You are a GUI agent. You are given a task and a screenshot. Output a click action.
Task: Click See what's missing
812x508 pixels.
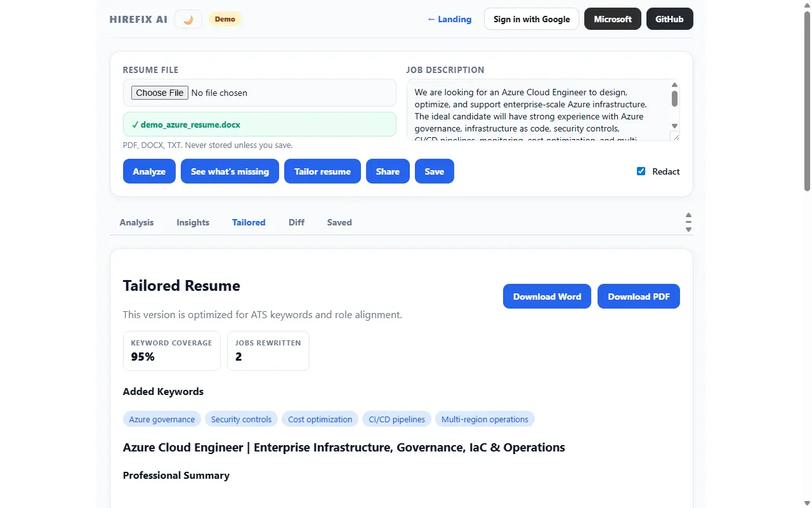230,171
